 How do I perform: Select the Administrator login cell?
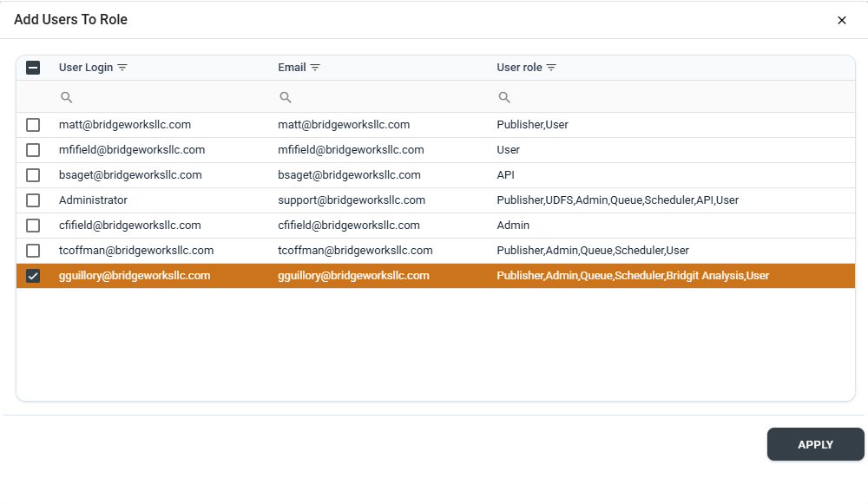click(x=93, y=200)
